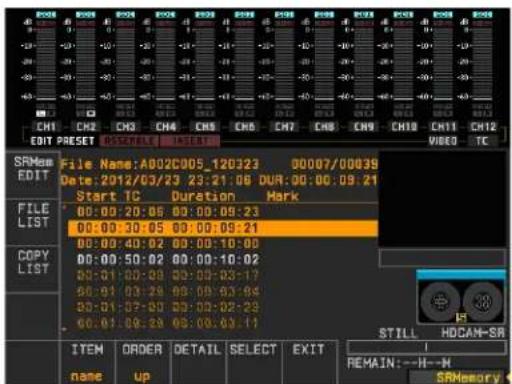Open the DETAIL function

[197, 362]
